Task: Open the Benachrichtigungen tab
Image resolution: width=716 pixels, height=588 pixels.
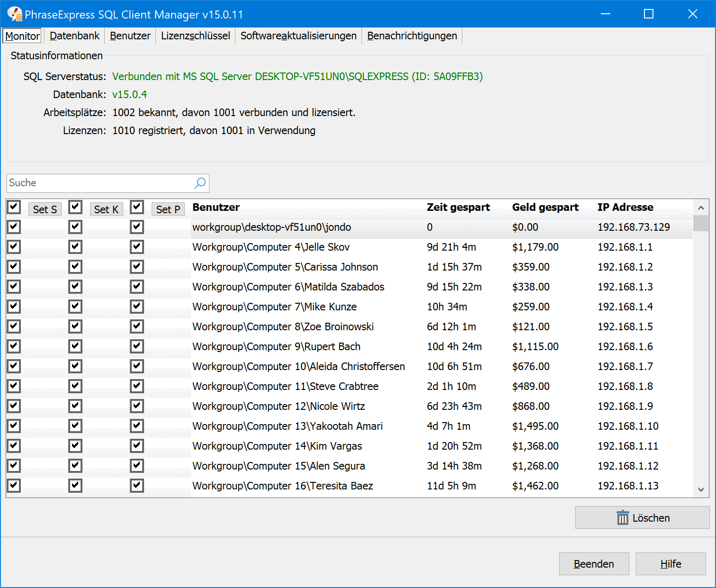Action: (x=412, y=36)
